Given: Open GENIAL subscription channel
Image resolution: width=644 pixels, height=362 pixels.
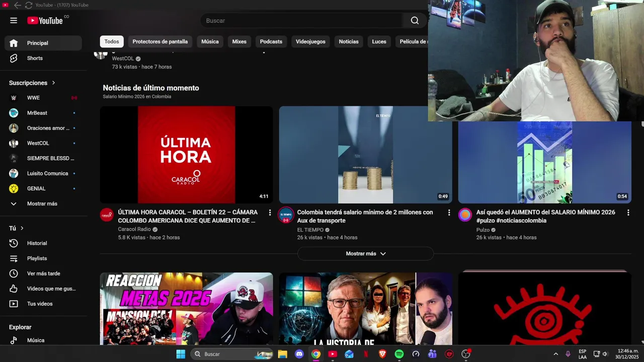Looking at the screenshot, I should [43, 188].
